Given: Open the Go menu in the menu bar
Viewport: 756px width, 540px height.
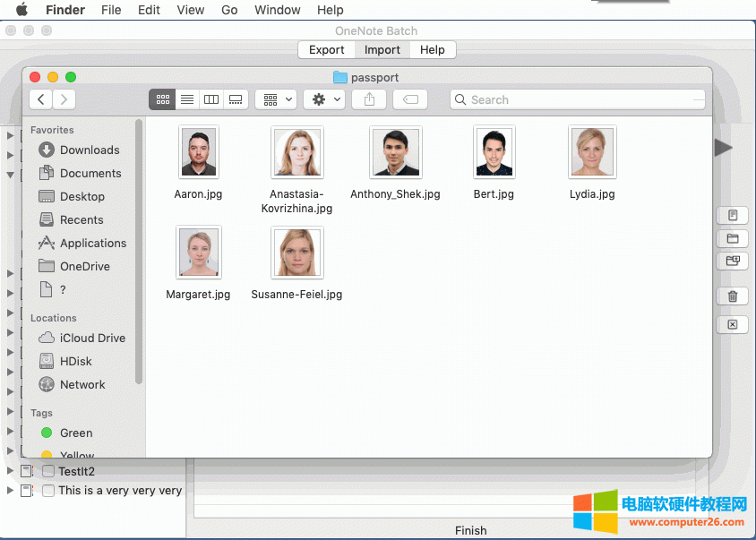Looking at the screenshot, I should [229, 10].
